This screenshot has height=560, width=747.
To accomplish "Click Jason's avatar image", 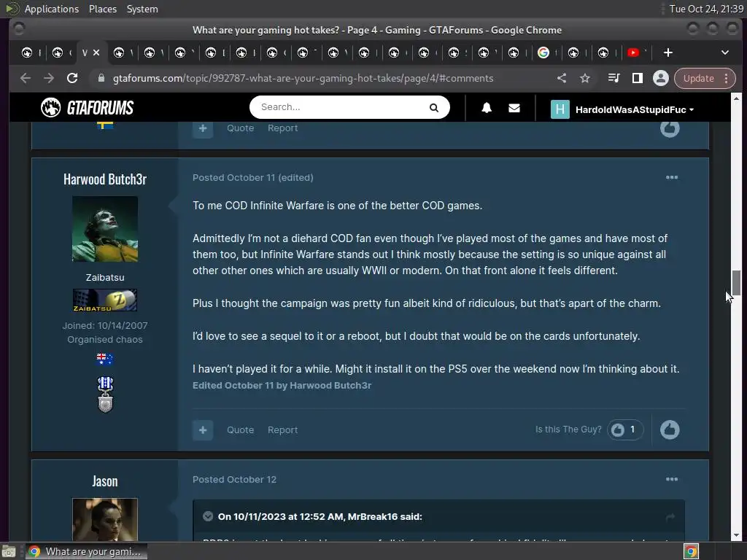I will (x=105, y=519).
